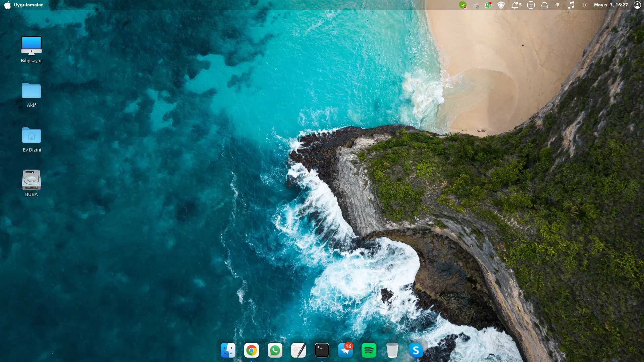Select the Ev Dizini home folder
This screenshot has height=362, width=644.
click(x=32, y=139)
